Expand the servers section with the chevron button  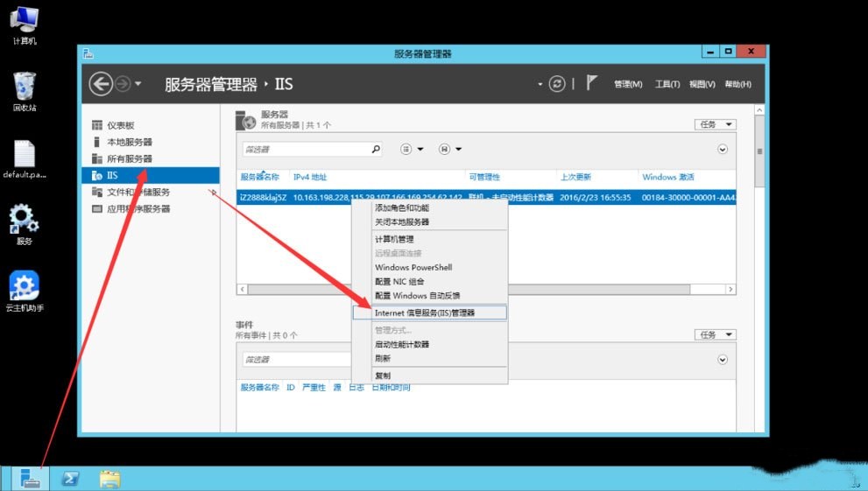[723, 150]
